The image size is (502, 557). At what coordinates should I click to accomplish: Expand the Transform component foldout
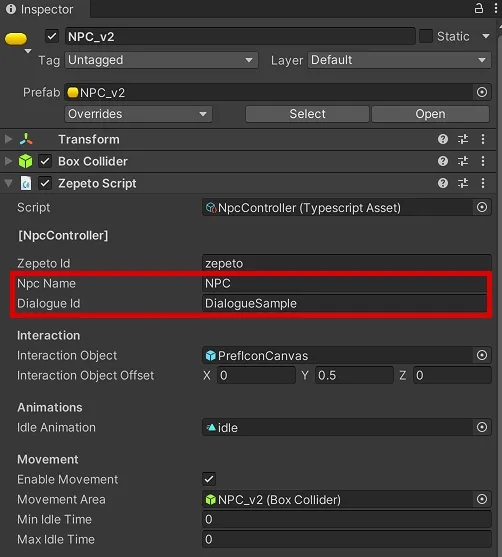[8, 139]
